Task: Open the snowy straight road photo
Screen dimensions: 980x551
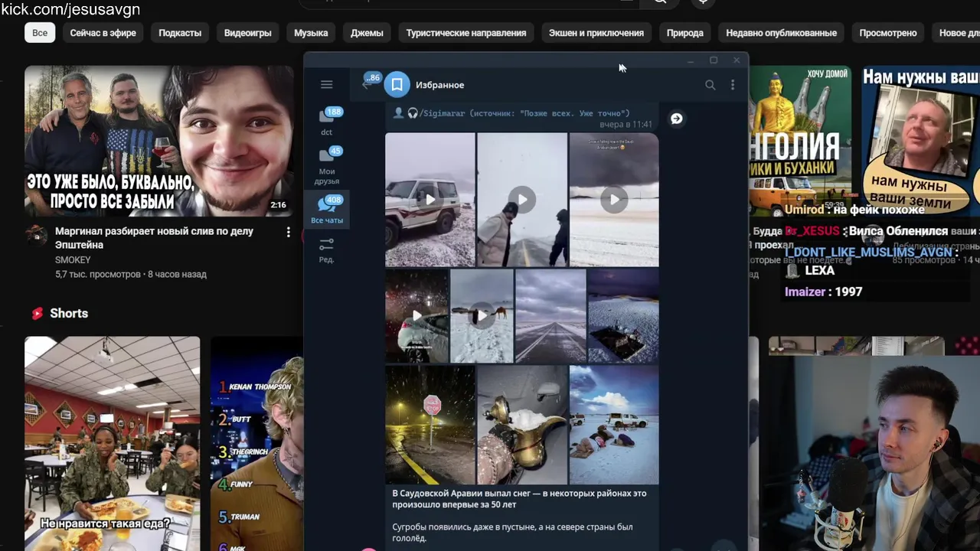Action: [x=550, y=315]
